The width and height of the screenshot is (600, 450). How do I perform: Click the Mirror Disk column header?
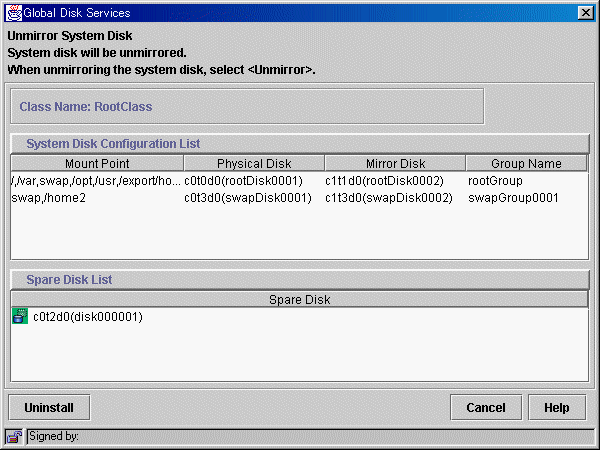click(x=395, y=163)
